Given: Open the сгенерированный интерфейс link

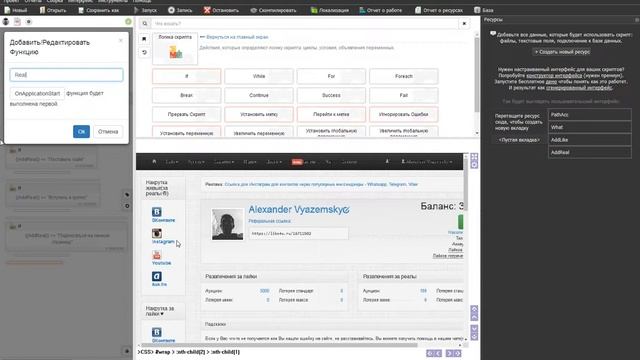Looking at the screenshot, I should tap(579, 88).
